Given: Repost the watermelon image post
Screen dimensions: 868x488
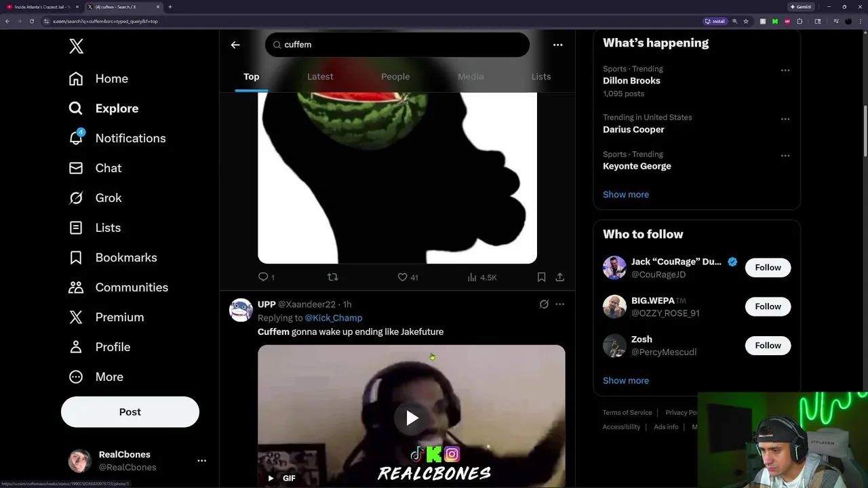Looking at the screenshot, I should click(332, 277).
